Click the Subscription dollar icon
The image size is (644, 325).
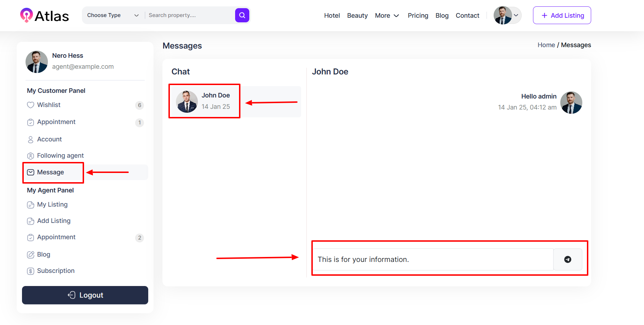coord(30,271)
